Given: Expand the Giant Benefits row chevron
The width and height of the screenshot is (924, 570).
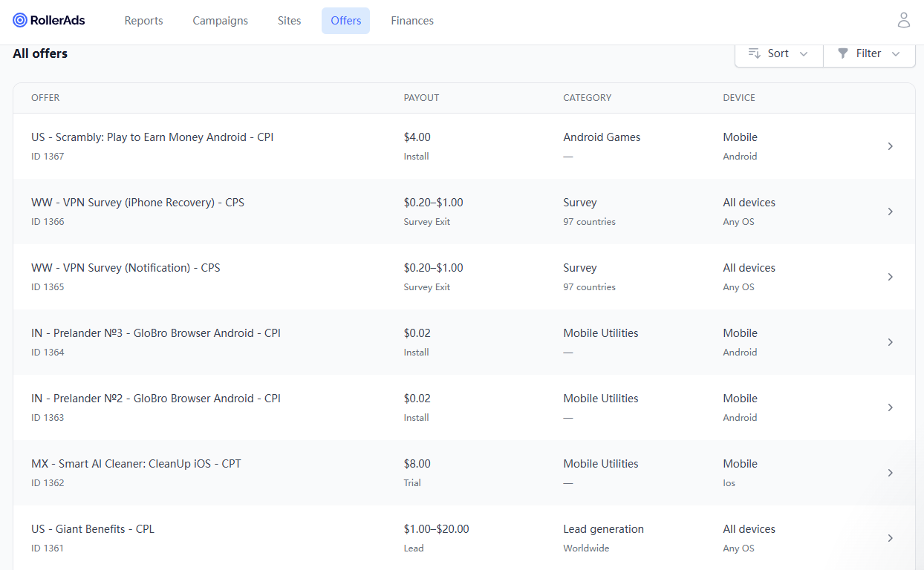Looking at the screenshot, I should click(891, 538).
